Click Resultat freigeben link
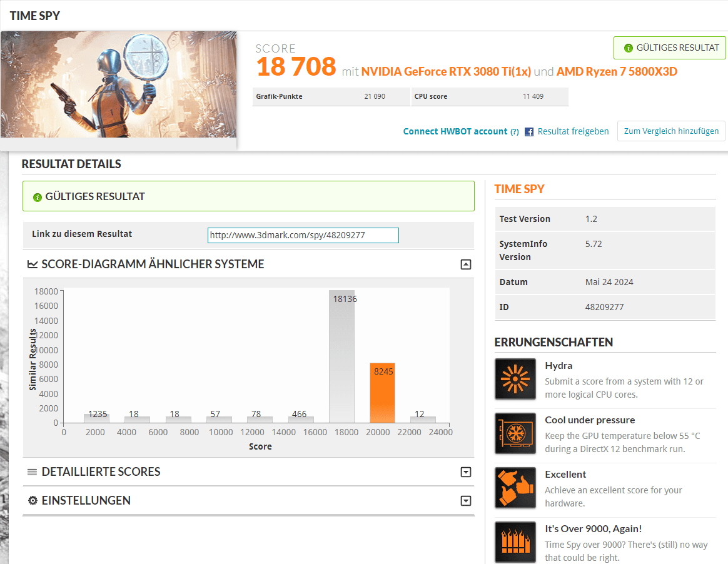Image resolution: width=728 pixels, height=564 pixels. (573, 131)
